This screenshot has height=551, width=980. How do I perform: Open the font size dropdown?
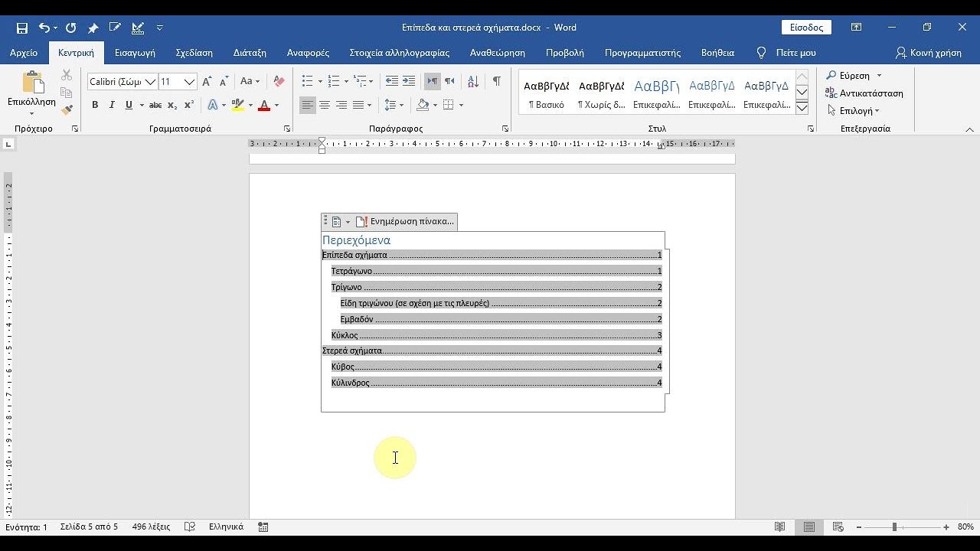189,82
